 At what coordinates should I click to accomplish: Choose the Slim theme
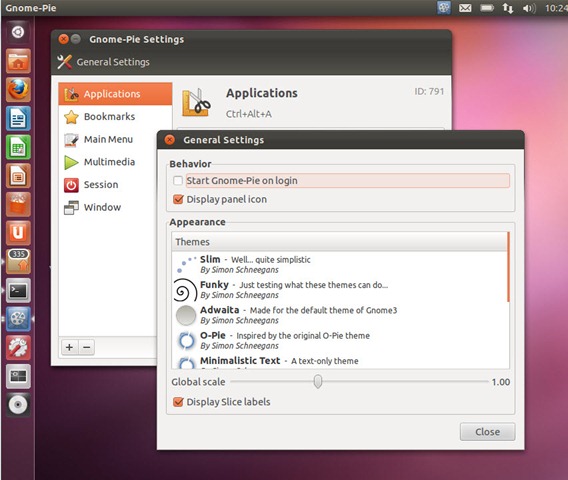[339, 264]
